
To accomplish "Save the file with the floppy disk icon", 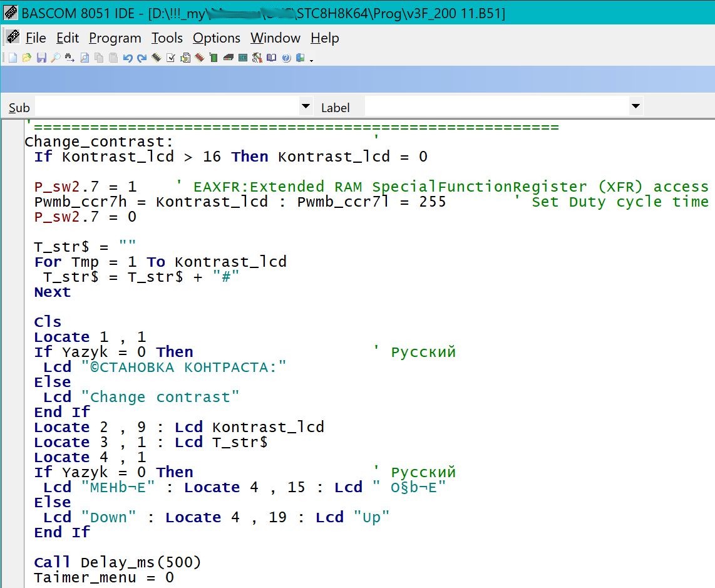I will tap(41, 58).
